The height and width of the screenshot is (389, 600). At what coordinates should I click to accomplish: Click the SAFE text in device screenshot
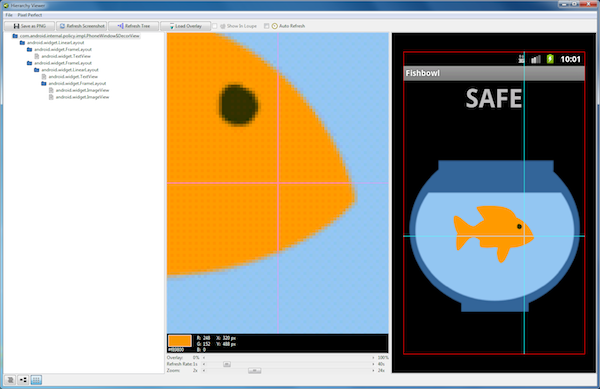click(494, 99)
